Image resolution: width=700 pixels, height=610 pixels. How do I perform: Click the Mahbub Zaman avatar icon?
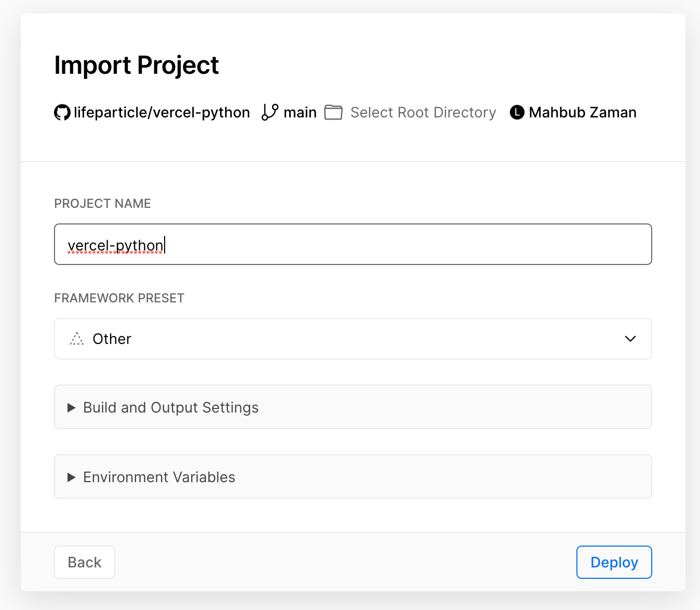(x=517, y=112)
